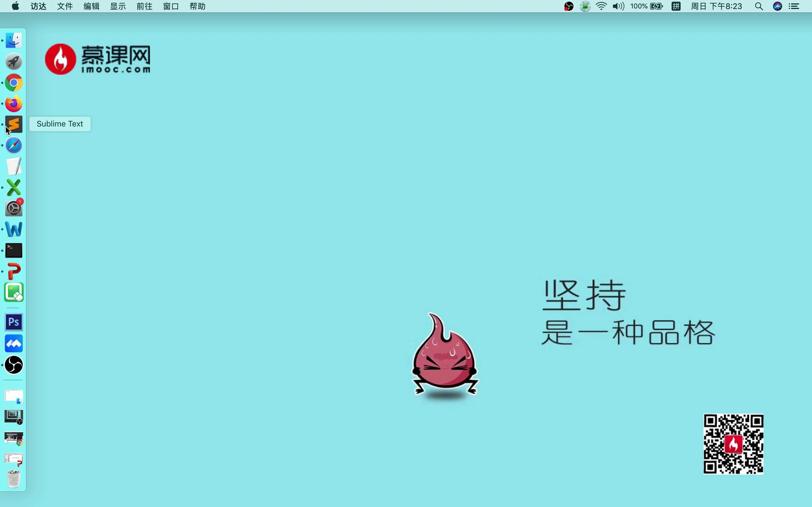This screenshot has height=507, width=812.
Task: Open the 前往 menu in the menu bar
Action: (x=144, y=6)
